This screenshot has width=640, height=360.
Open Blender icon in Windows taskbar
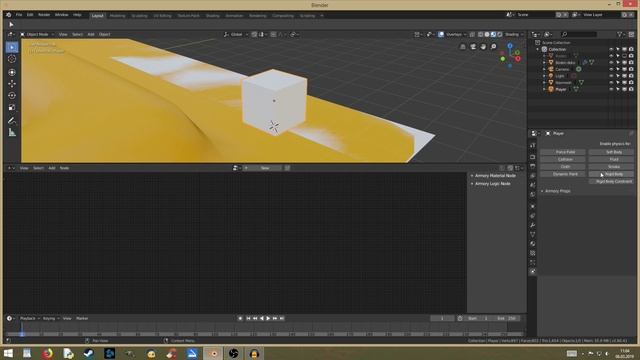click(x=213, y=353)
